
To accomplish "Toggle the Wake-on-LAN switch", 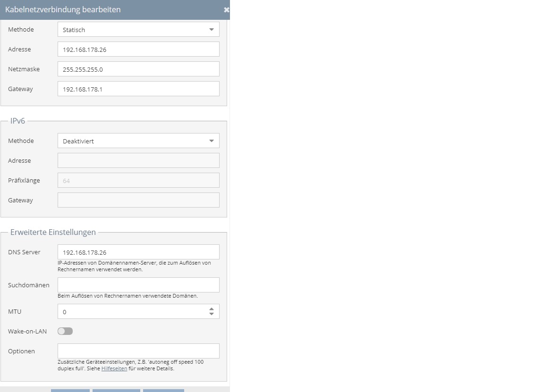I will [x=65, y=331].
